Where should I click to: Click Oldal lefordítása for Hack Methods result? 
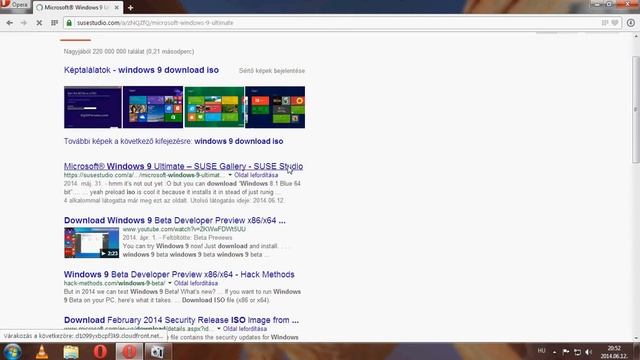coord(196,283)
